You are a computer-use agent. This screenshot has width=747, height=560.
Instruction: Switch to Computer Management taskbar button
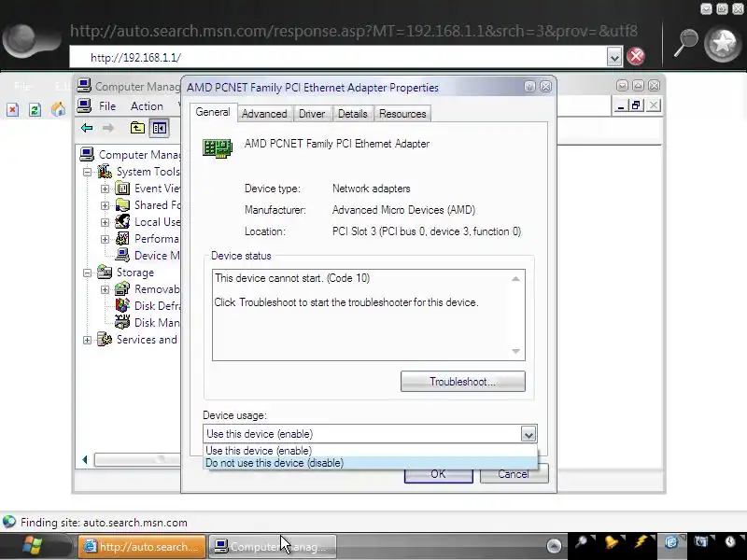(273, 546)
